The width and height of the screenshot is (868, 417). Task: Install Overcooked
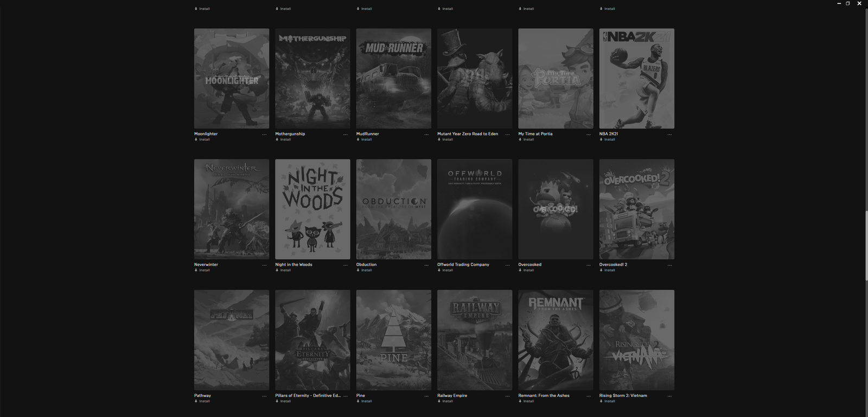click(526, 270)
